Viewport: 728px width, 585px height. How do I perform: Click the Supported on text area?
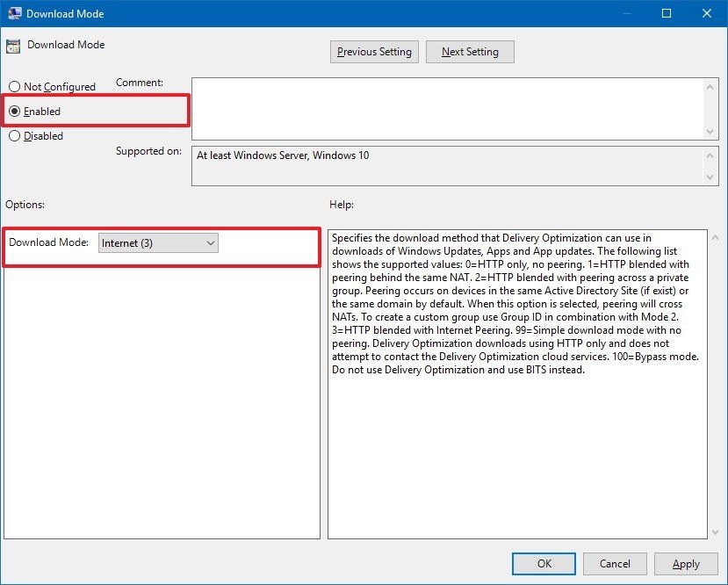tap(439, 165)
